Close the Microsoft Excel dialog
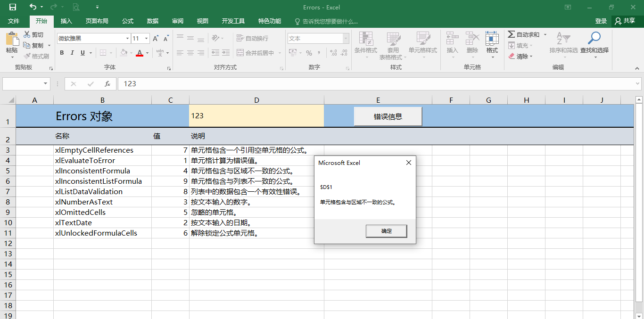Screen dimensions: 644x319 (x=409, y=163)
